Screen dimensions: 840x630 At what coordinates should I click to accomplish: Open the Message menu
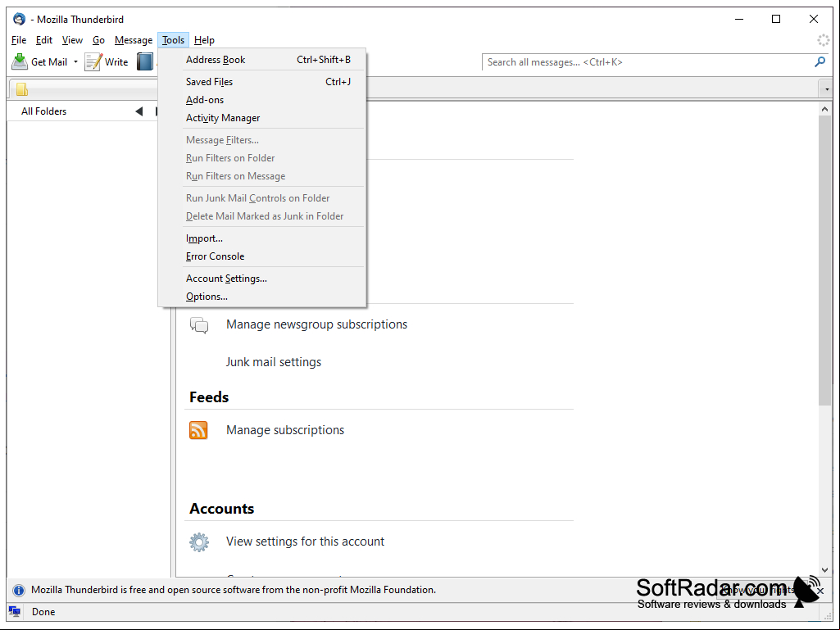pos(134,40)
